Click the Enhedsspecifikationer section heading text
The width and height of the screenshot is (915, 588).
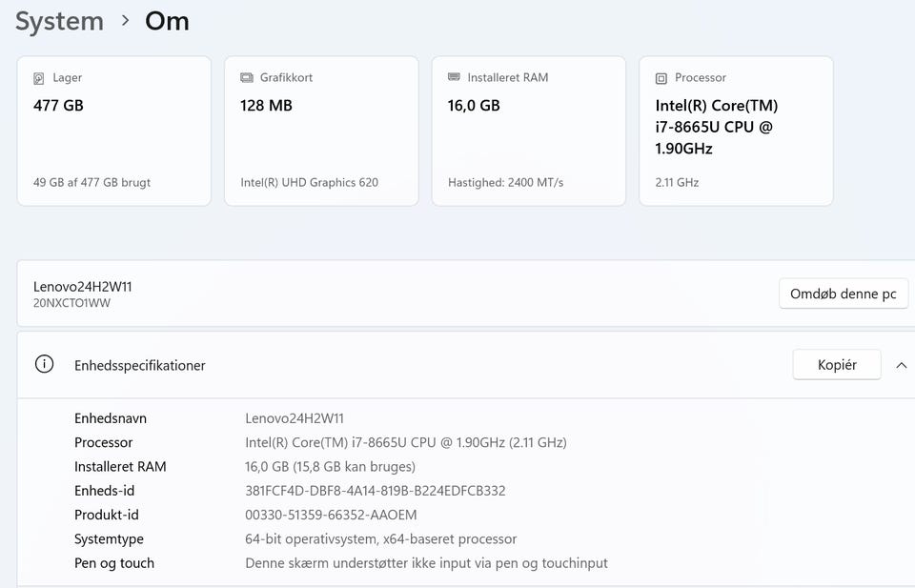(140, 365)
